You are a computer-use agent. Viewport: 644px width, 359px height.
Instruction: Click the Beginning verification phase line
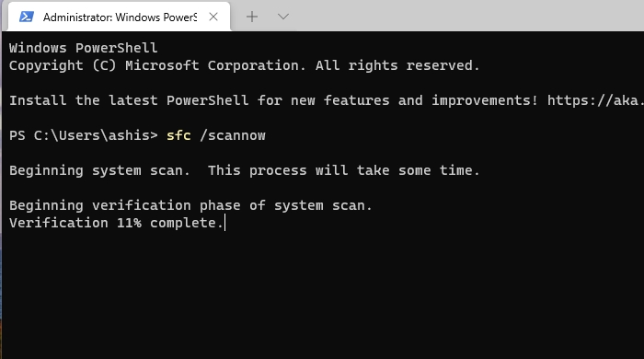190,205
